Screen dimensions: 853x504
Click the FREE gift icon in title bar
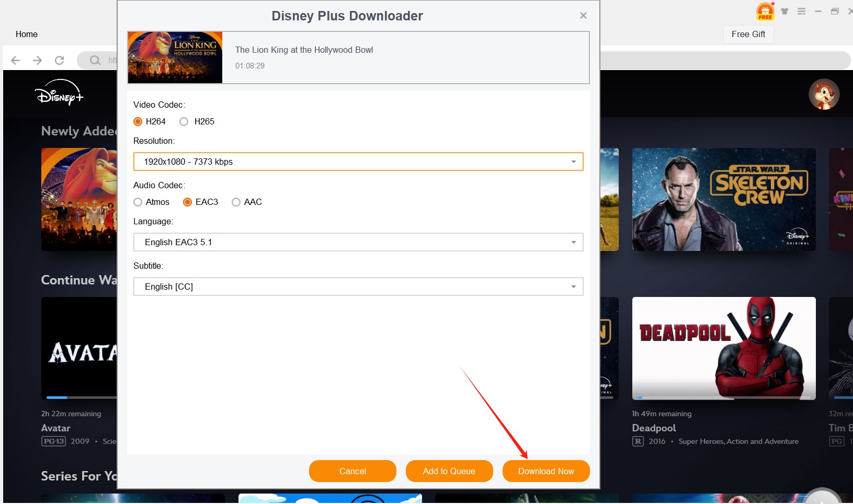(765, 11)
